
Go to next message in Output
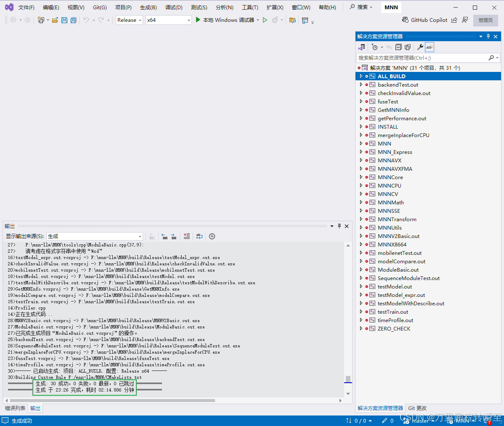coord(174,236)
